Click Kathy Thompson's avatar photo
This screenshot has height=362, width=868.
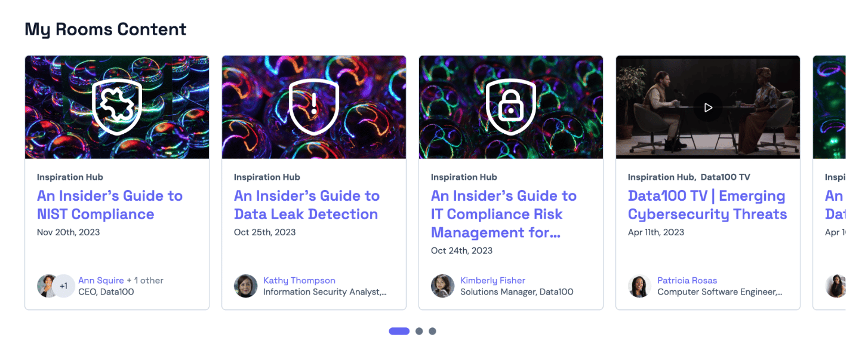click(x=245, y=286)
